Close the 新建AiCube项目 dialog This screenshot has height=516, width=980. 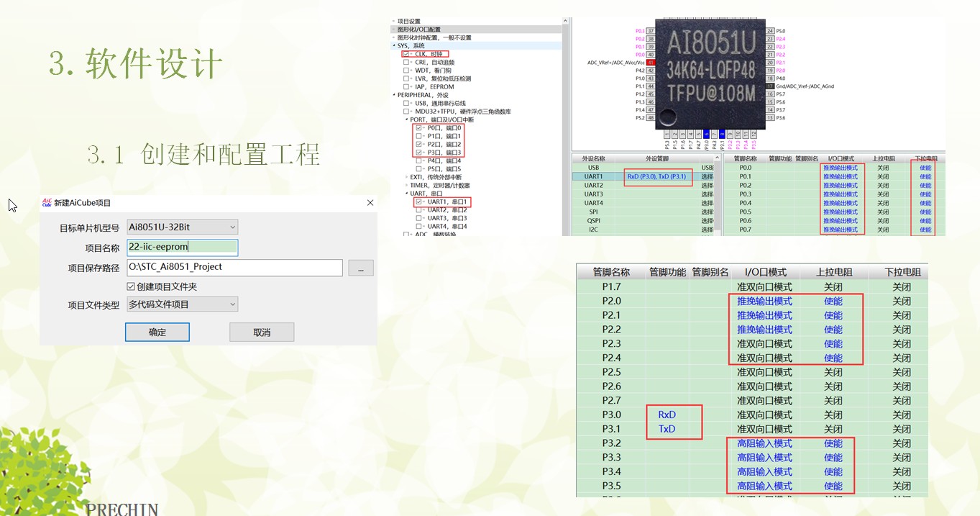[x=370, y=203]
